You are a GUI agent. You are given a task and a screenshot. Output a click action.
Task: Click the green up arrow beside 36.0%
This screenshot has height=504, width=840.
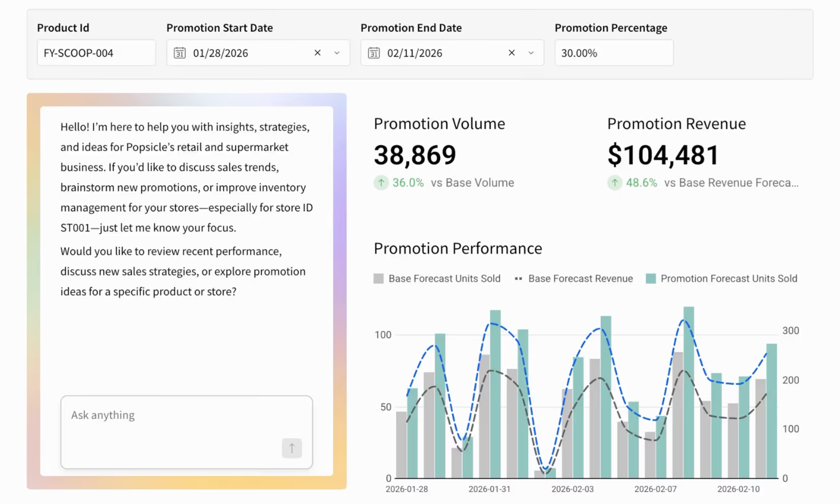click(x=381, y=183)
